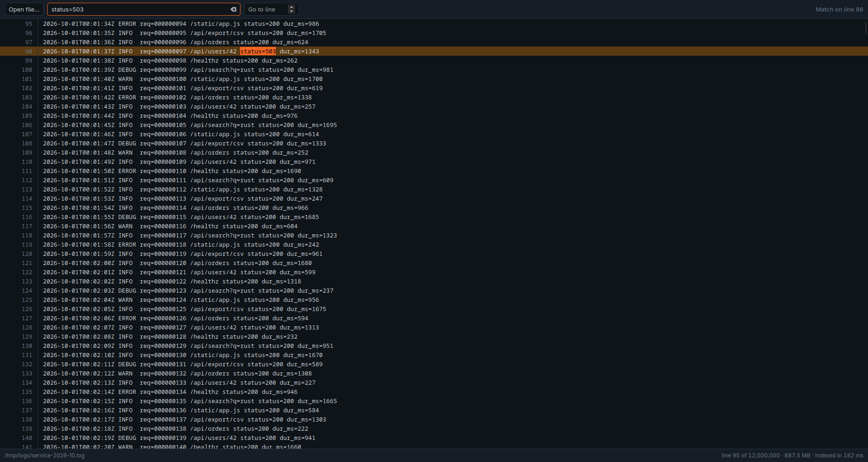Viewport: 868px width, 462px height.
Task: Clear the search field with the backspace icon
Action: (233, 9)
